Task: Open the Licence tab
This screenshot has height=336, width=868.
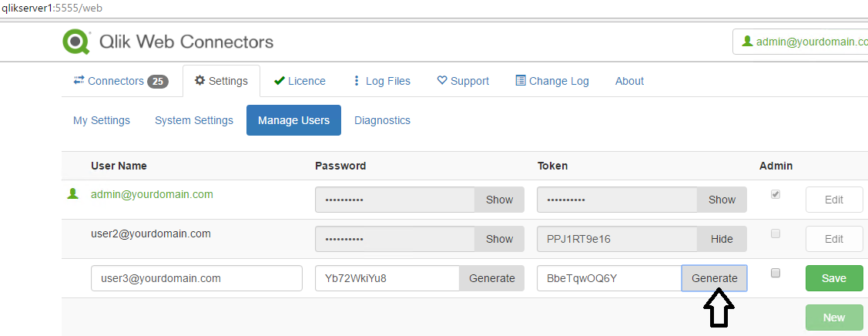Action: coord(300,81)
